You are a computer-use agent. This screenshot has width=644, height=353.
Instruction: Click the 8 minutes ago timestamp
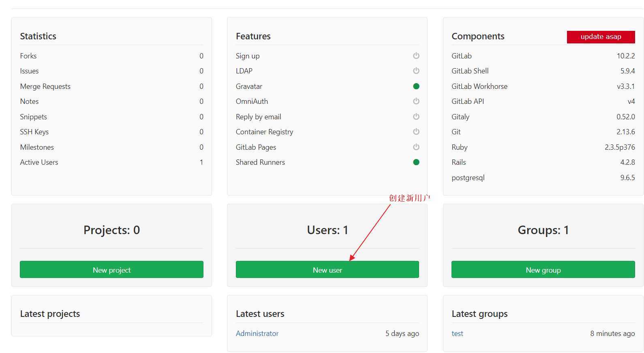pyautogui.click(x=612, y=333)
